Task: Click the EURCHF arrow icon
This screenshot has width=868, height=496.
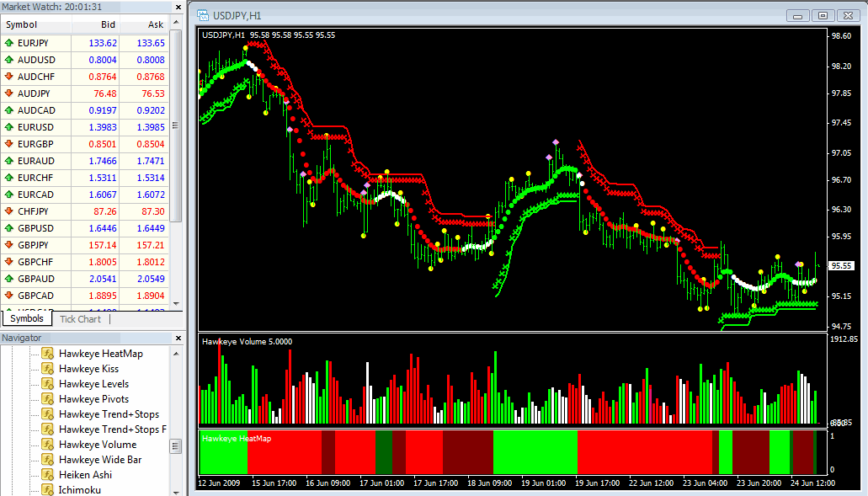Action: (x=9, y=178)
